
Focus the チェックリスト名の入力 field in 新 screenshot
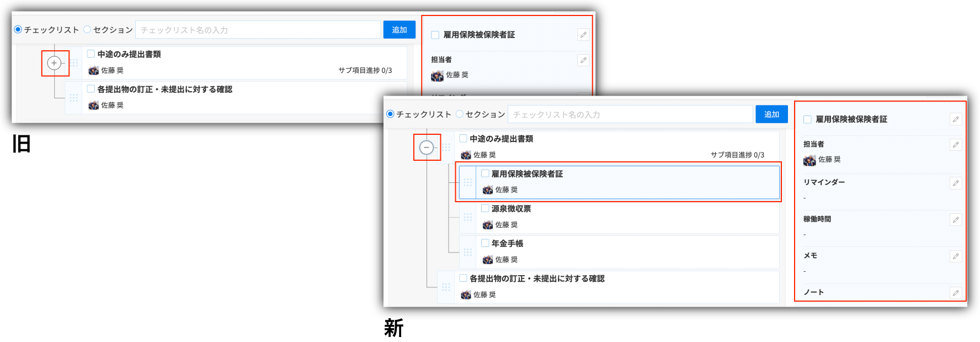[x=630, y=114]
